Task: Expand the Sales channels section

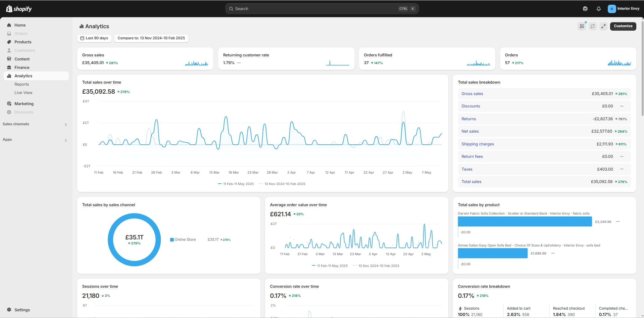Action: click(66, 125)
